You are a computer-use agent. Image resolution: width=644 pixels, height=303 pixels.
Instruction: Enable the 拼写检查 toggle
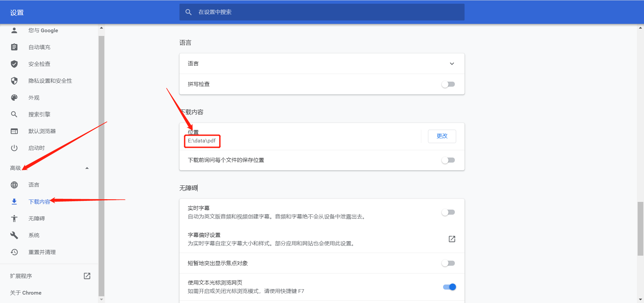coord(448,84)
